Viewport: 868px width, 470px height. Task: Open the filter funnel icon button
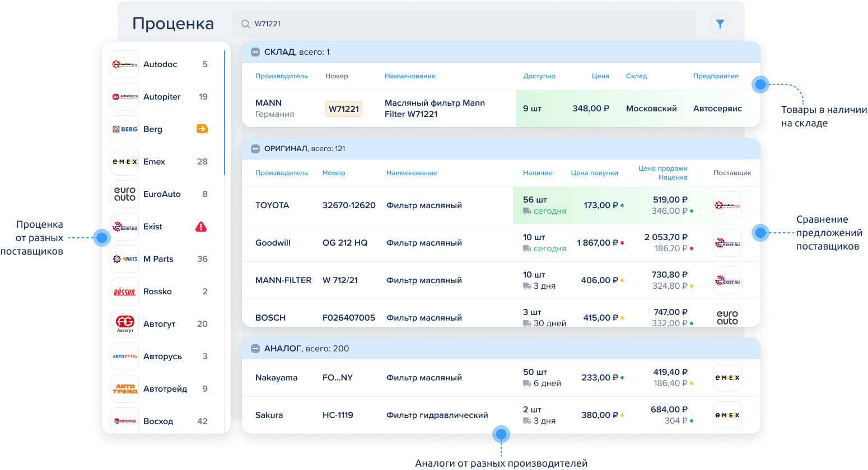tap(720, 24)
